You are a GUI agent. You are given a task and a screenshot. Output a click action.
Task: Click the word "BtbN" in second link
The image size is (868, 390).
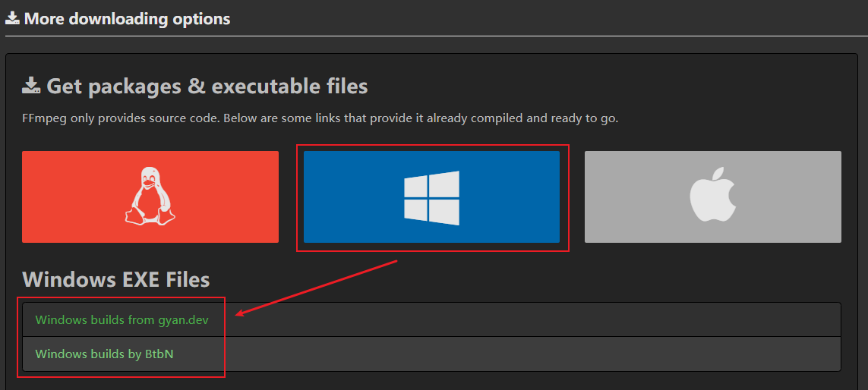coord(159,354)
